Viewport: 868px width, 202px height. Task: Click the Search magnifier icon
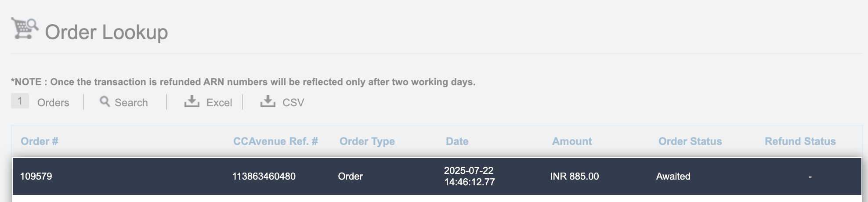pyautogui.click(x=105, y=101)
